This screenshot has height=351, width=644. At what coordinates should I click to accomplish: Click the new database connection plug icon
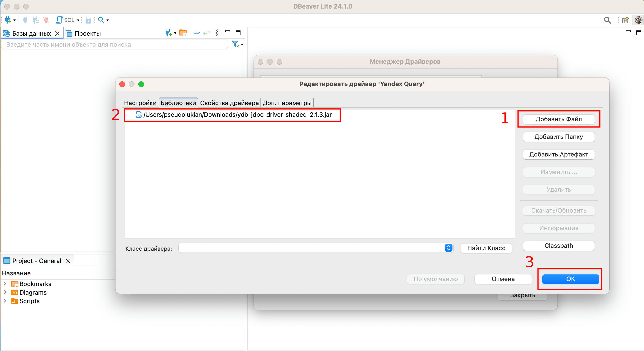click(8, 20)
